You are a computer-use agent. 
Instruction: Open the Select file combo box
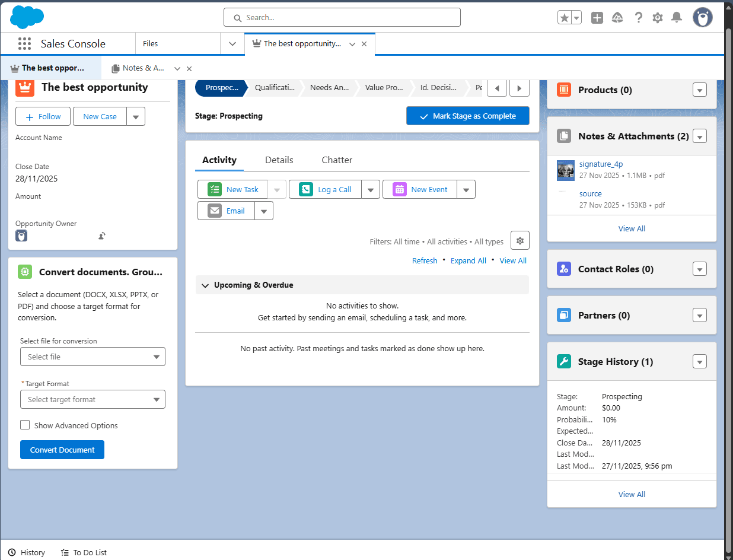click(x=93, y=357)
